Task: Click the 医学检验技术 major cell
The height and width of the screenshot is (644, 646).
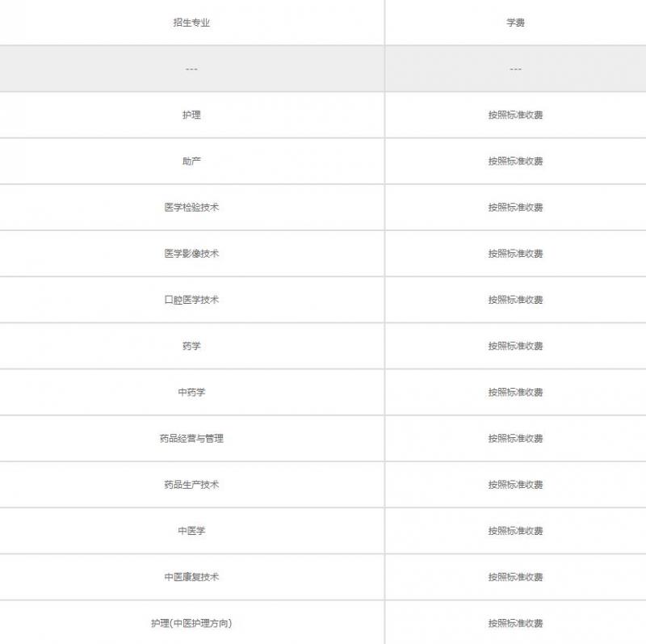Action: [x=191, y=207]
